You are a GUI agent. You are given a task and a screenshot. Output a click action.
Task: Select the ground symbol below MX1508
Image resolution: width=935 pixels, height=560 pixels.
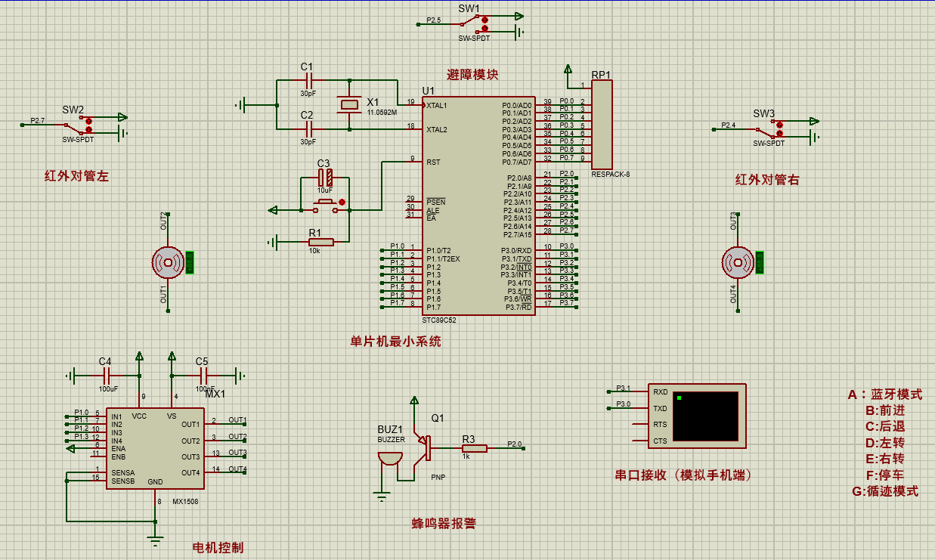(155, 540)
